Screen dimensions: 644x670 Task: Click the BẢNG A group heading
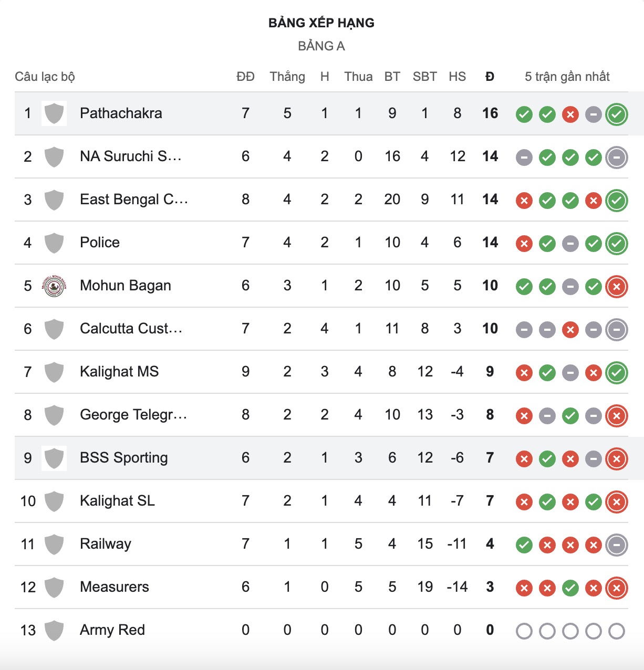tap(321, 46)
